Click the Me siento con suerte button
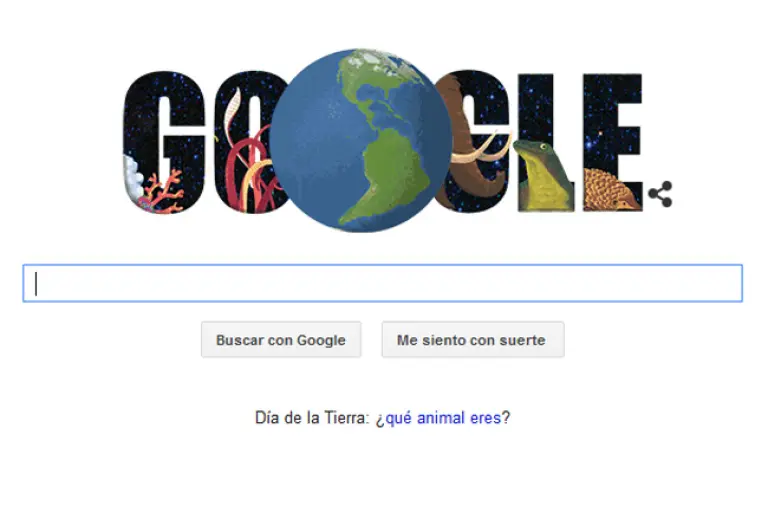The width and height of the screenshot is (768, 512). (473, 340)
